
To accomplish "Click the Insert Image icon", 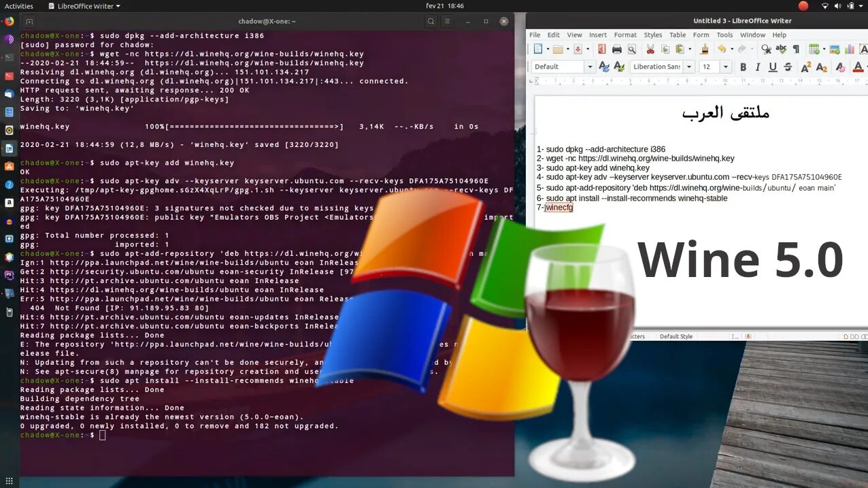I will point(835,49).
